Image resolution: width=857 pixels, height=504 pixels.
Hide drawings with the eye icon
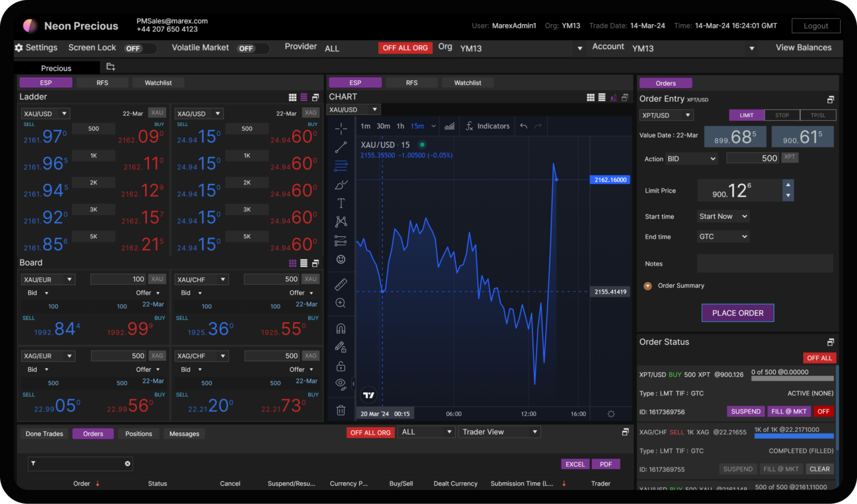coord(341,384)
